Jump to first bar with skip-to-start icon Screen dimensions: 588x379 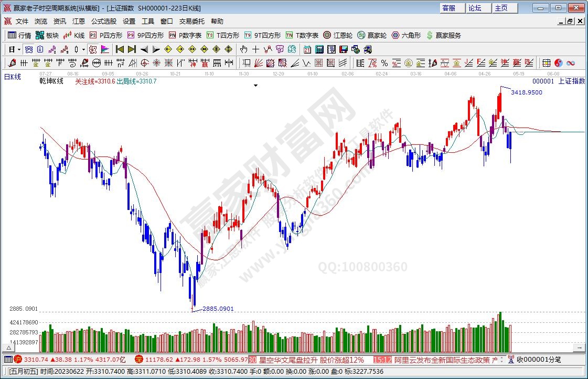(120, 49)
